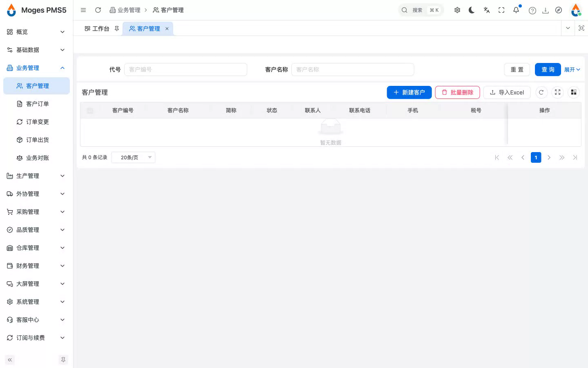Click 导入Excel button
Screen dimensions: 588x368
pos(507,92)
